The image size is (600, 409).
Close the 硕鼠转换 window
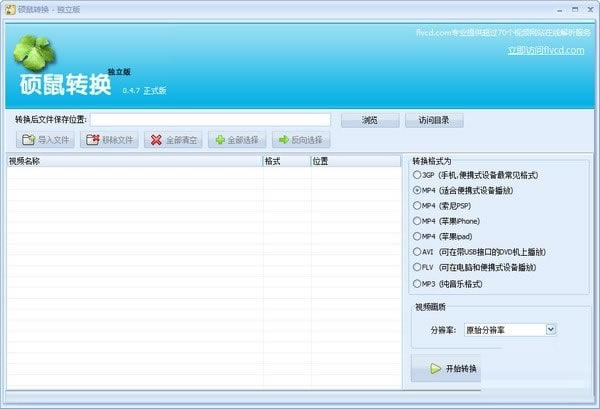pos(590,10)
